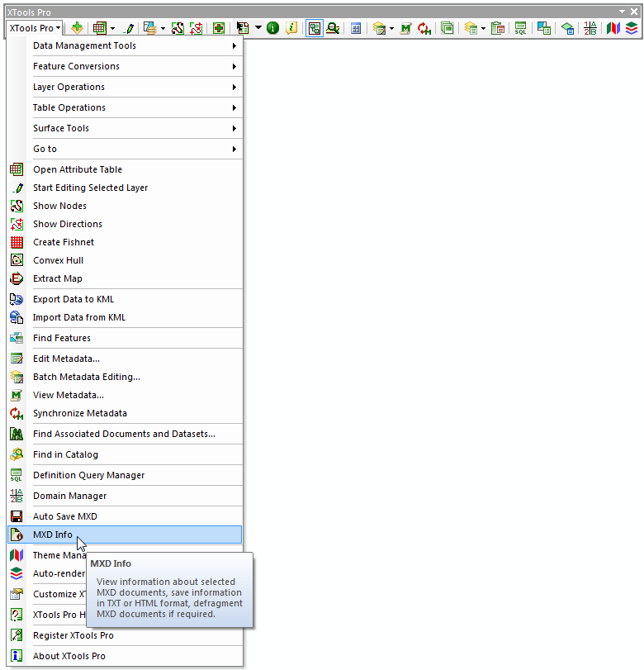This screenshot has height=670, width=644.
Task: Click the green pencil Start Editing toolbar icon
Action: (129, 28)
